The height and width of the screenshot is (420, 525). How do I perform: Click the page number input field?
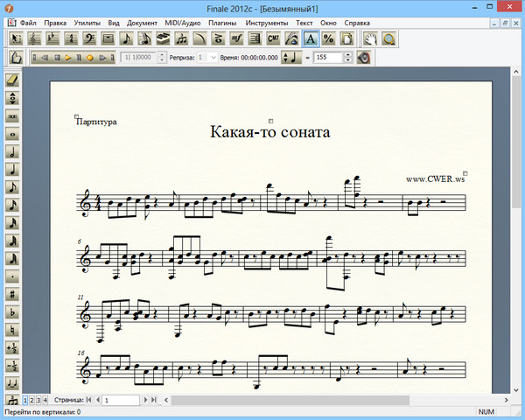click(x=120, y=400)
